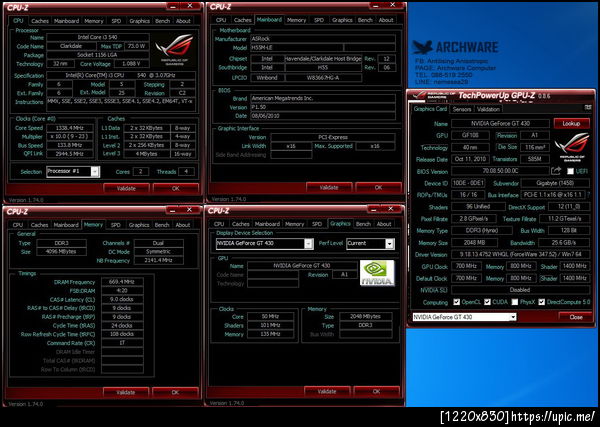Click the Multiplier value 'x 10.0 ( 9 - 23 )'

70,137
